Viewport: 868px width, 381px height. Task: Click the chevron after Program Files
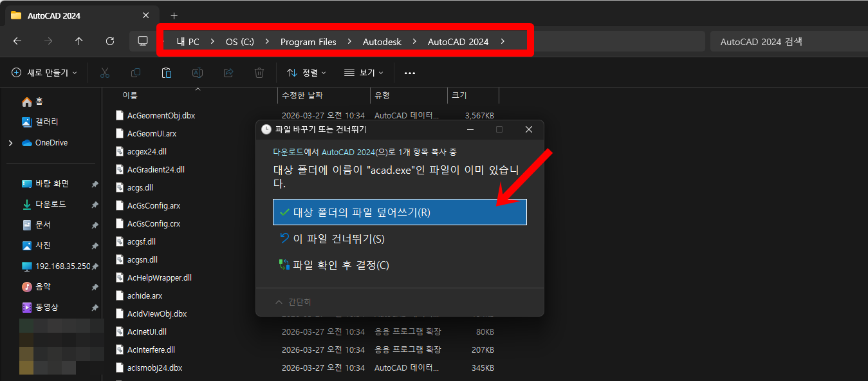(349, 41)
